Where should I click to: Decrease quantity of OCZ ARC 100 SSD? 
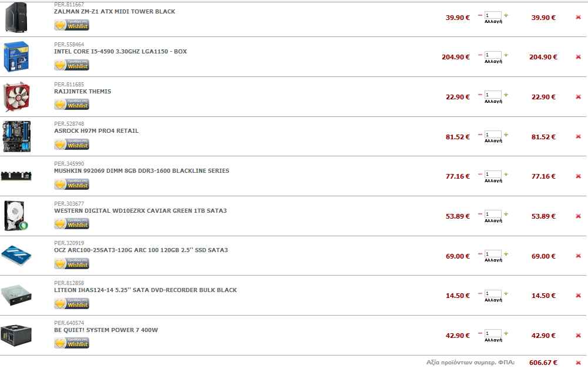(480, 254)
